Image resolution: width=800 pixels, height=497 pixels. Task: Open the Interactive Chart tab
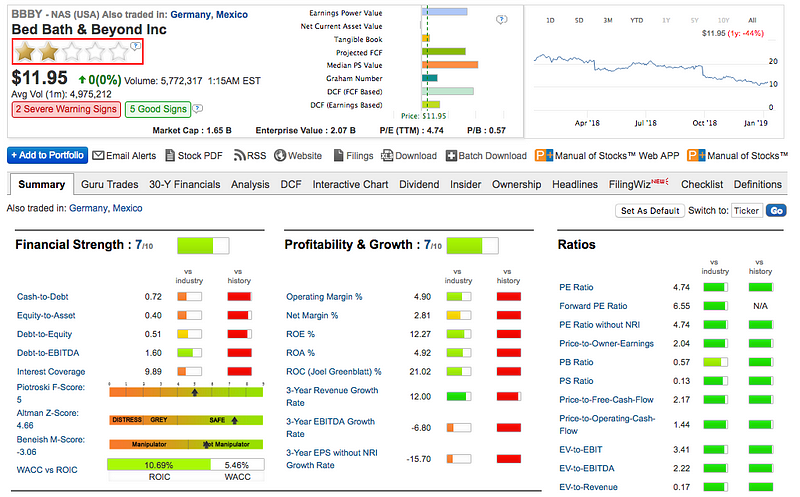click(351, 184)
